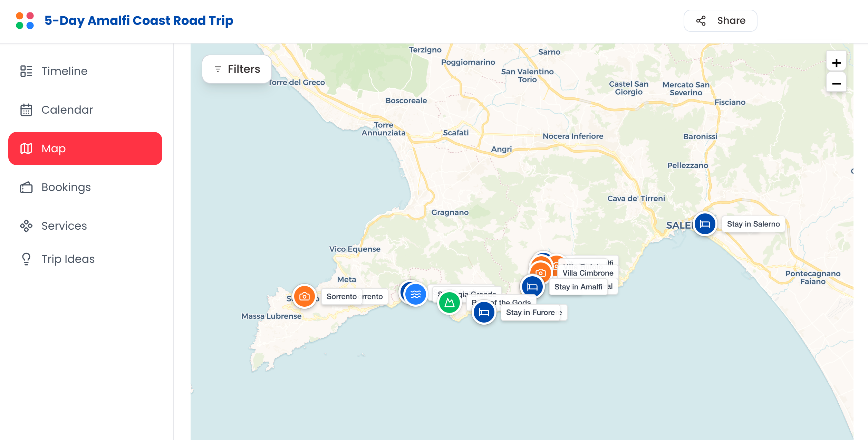
Task: Click Nocera Inferiore town label
Action: (573, 136)
